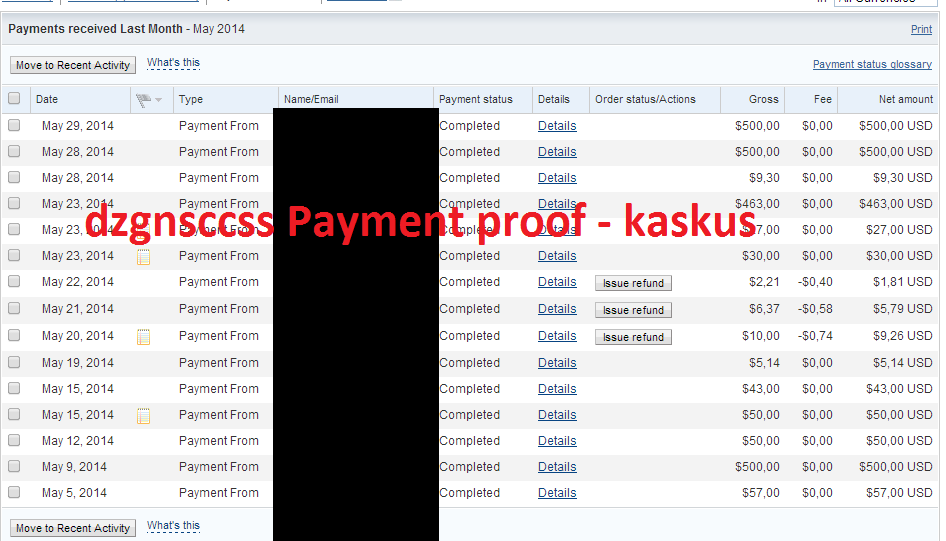This screenshot has height=541, width=946.
Task: Open Details for May 29, 2014 payment
Action: (557, 126)
